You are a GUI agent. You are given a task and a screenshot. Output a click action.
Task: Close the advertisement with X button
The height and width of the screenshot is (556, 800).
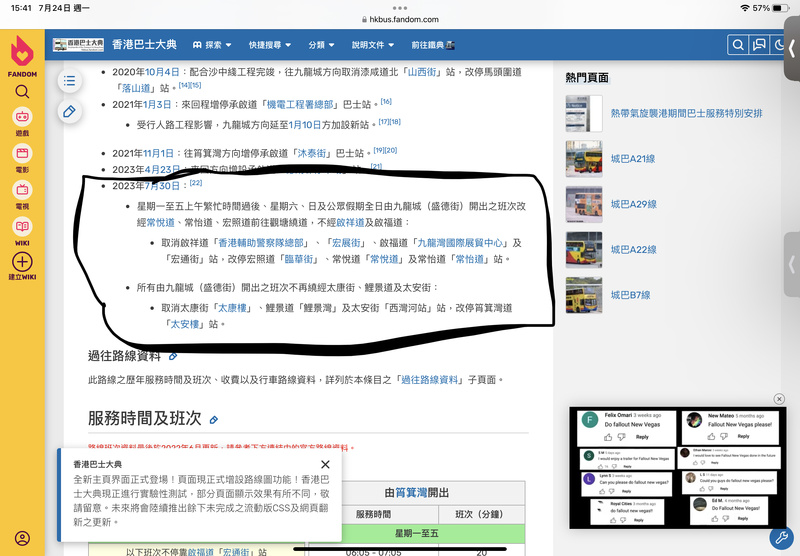[779, 399]
